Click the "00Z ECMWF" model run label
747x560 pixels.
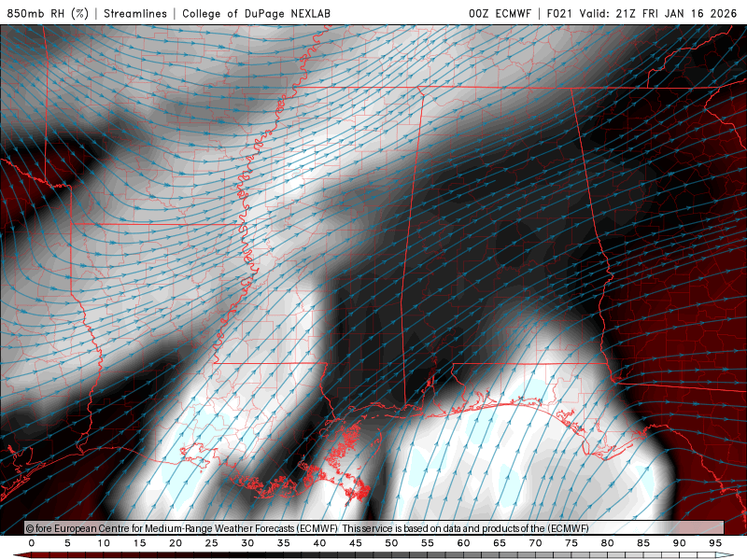click(500, 13)
